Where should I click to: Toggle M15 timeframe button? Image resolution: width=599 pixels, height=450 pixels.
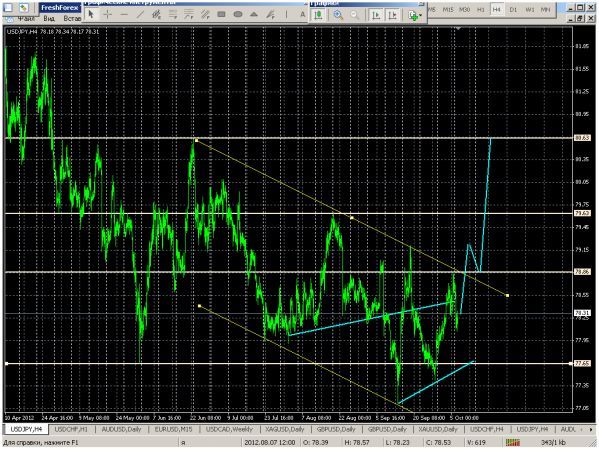[448, 10]
